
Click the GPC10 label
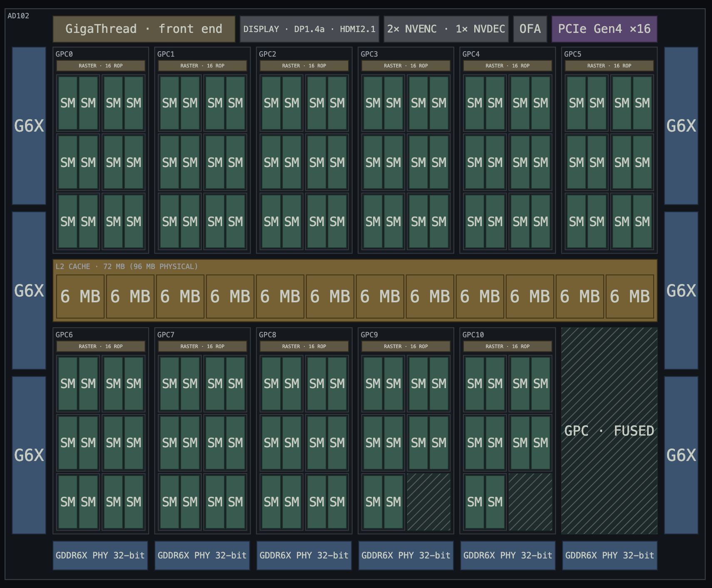tap(473, 335)
